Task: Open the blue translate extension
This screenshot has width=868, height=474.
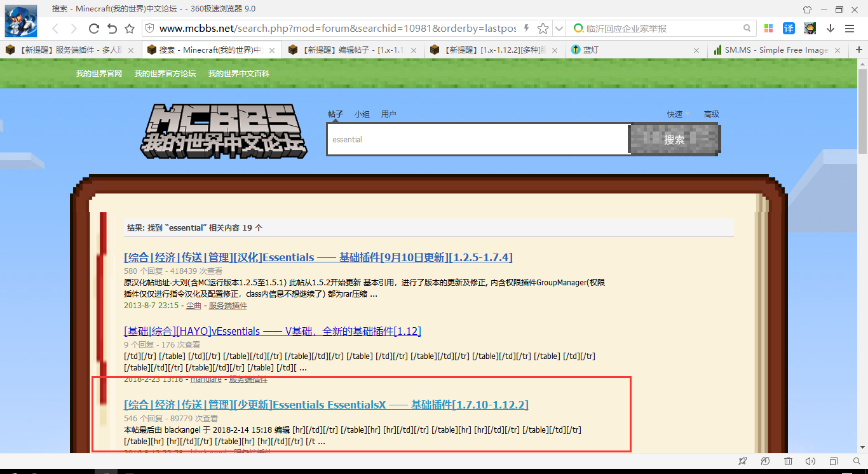Action: click(x=789, y=29)
